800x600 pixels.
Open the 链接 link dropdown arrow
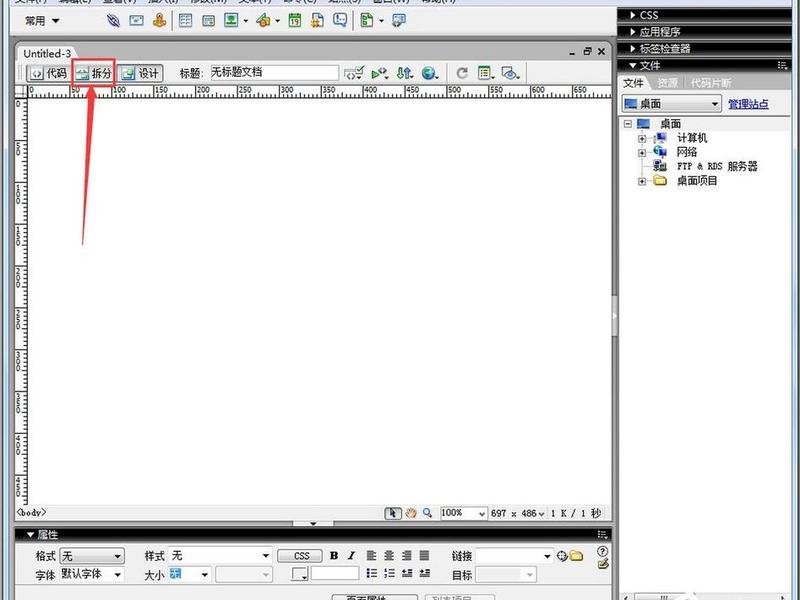[547, 556]
